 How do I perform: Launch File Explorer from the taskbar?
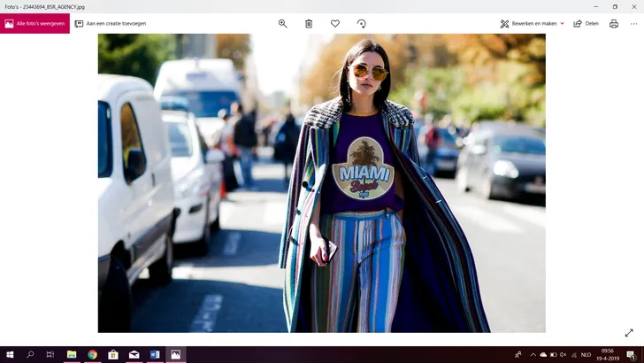(x=72, y=354)
